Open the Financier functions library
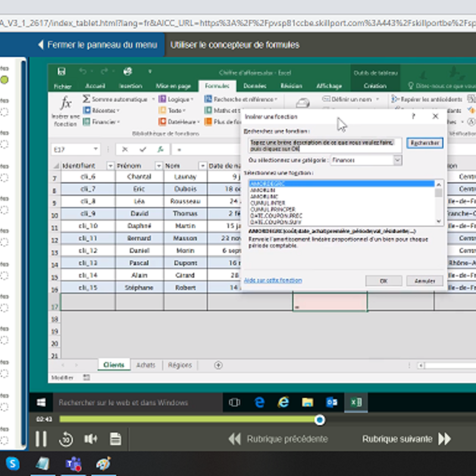The width and height of the screenshot is (476, 476). [101, 122]
